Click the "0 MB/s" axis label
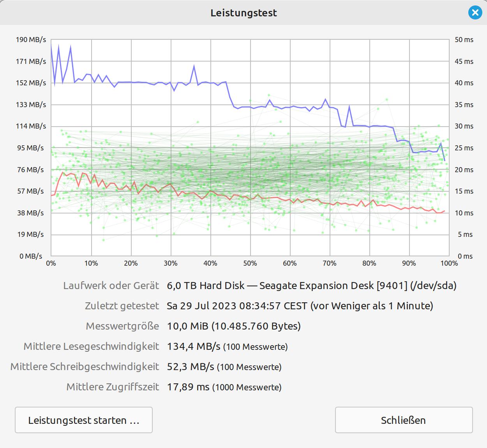 coord(31,256)
